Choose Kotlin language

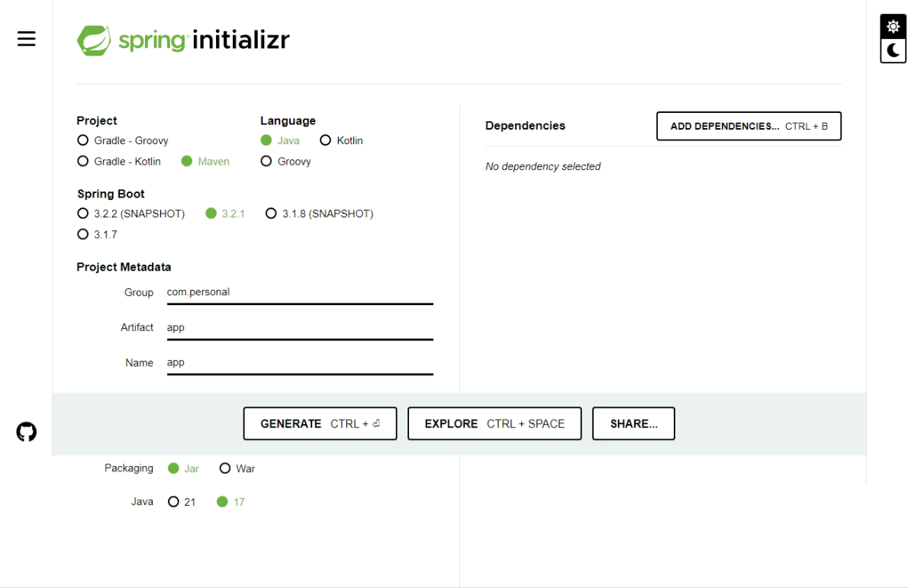coord(342,140)
